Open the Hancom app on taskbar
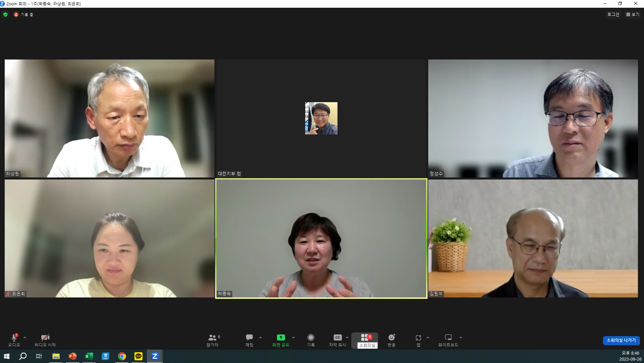The image size is (644, 363). (x=105, y=356)
